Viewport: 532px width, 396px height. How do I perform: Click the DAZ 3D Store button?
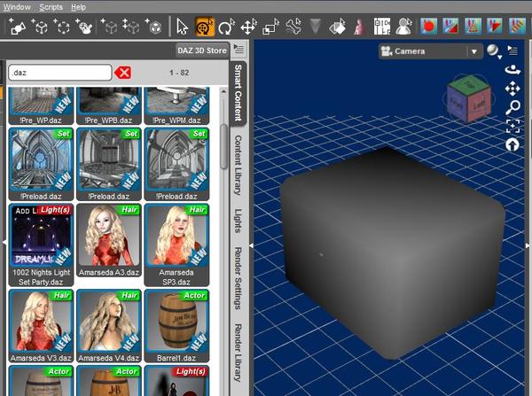[x=202, y=50]
